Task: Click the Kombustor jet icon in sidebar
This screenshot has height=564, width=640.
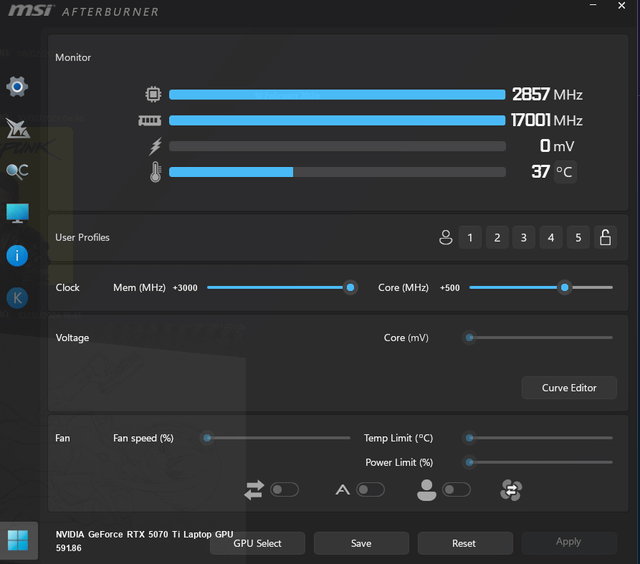Action: tap(17, 129)
